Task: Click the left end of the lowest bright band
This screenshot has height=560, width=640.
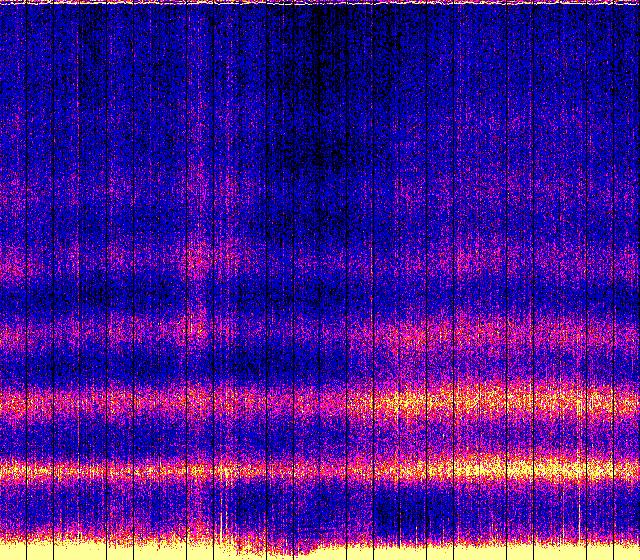Action: pos(12,470)
